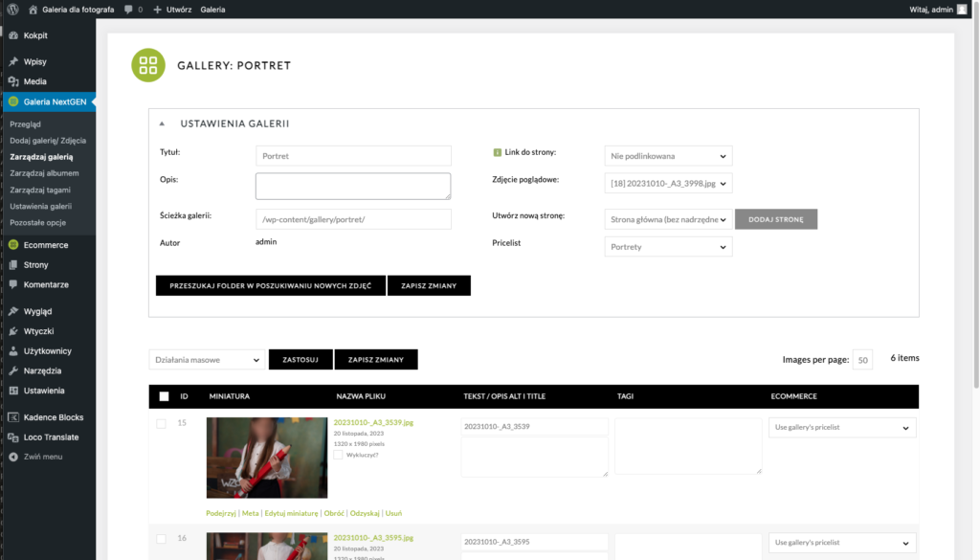This screenshot has width=980, height=560.
Task: Open Kokpit dashboard from sidebar
Action: click(x=35, y=35)
